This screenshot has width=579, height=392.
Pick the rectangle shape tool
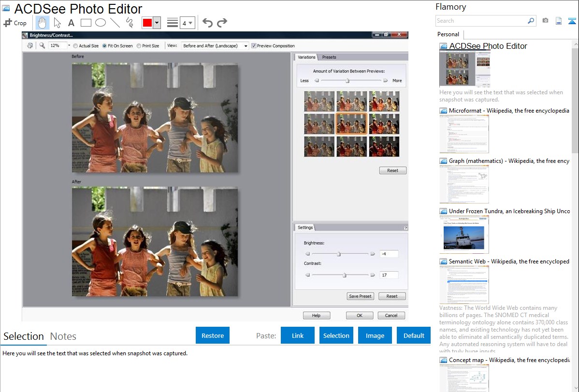86,23
